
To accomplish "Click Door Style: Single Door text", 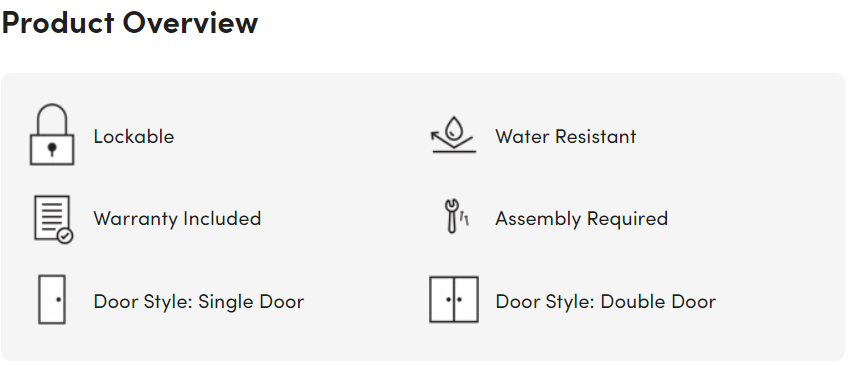I will [199, 302].
